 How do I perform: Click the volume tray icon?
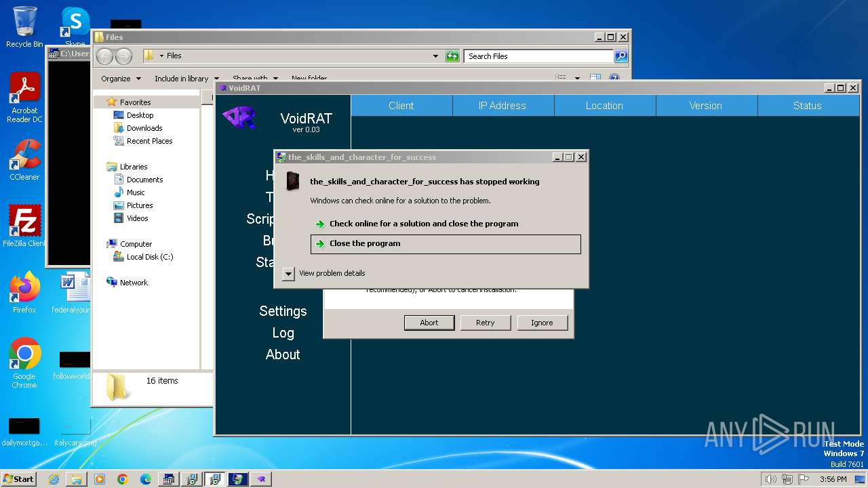[770, 479]
